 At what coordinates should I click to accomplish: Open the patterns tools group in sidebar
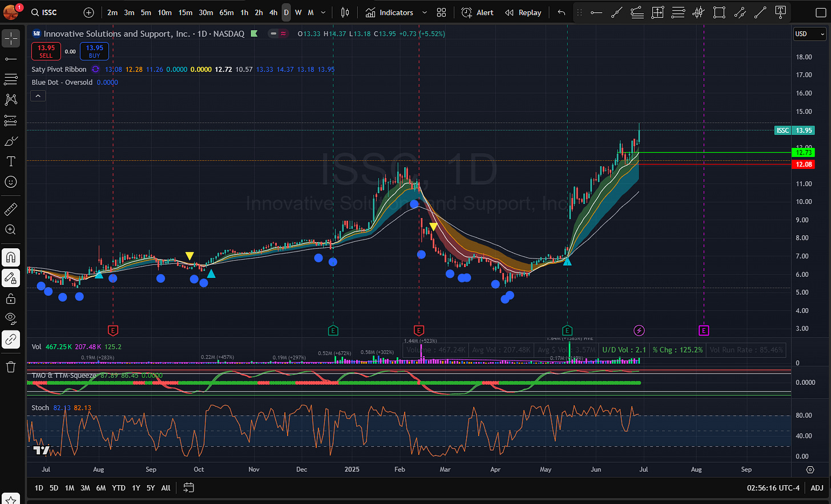pyautogui.click(x=11, y=99)
